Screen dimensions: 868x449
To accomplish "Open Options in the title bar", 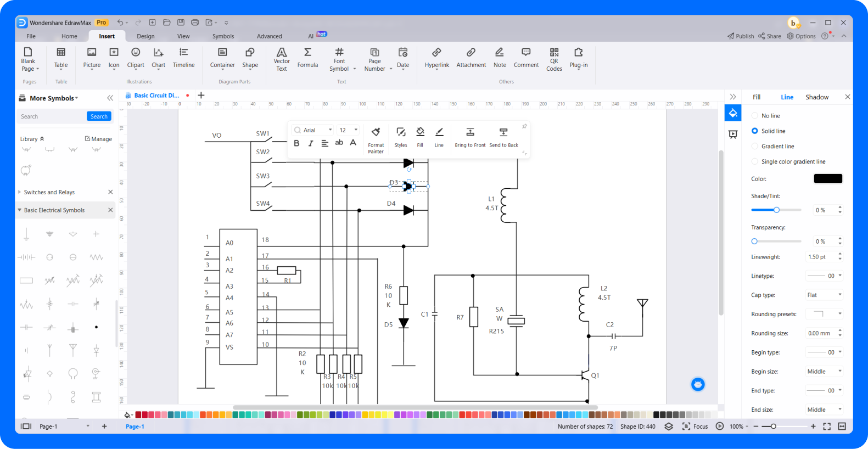I will [801, 36].
